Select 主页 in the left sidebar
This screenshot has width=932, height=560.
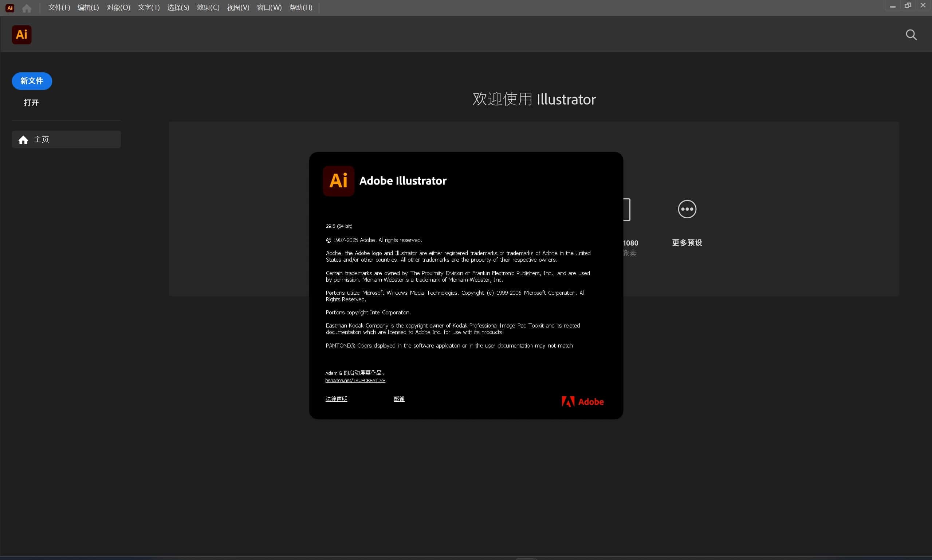42,139
